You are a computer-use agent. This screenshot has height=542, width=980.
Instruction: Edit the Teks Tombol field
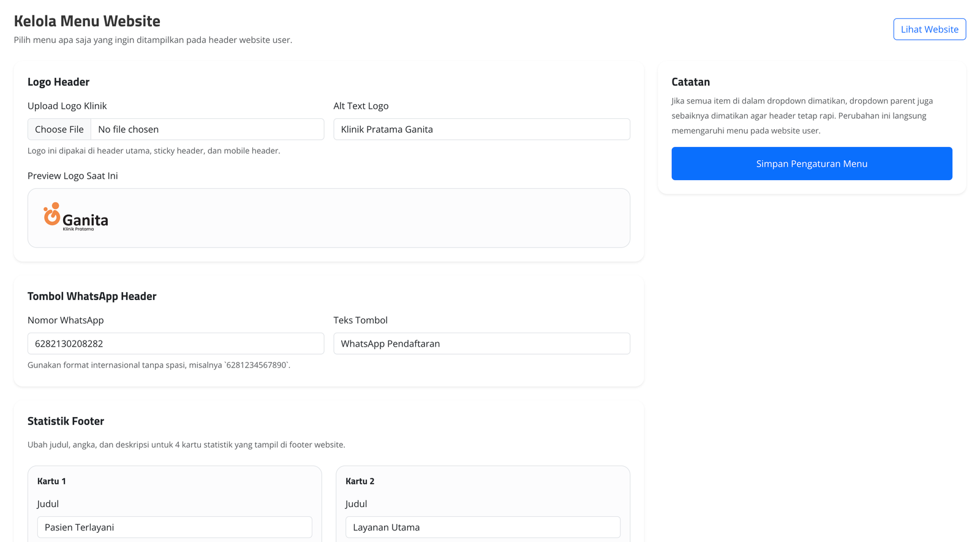coord(481,344)
